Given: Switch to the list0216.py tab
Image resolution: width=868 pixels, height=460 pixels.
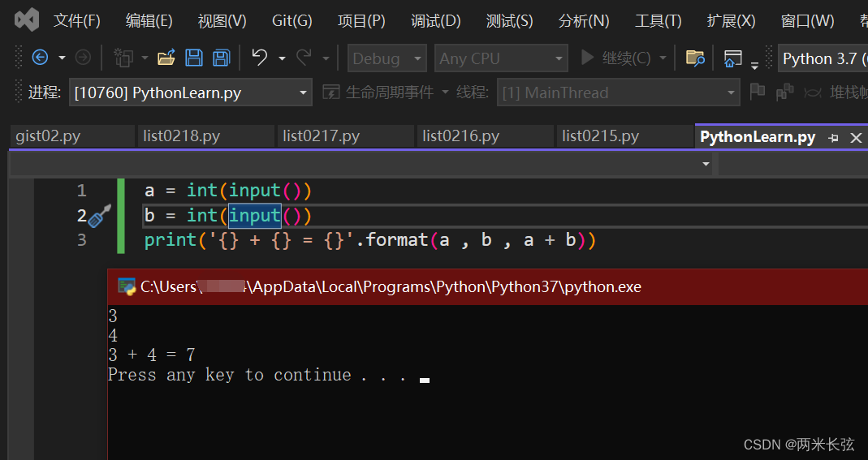Looking at the screenshot, I should click(485, 136).
